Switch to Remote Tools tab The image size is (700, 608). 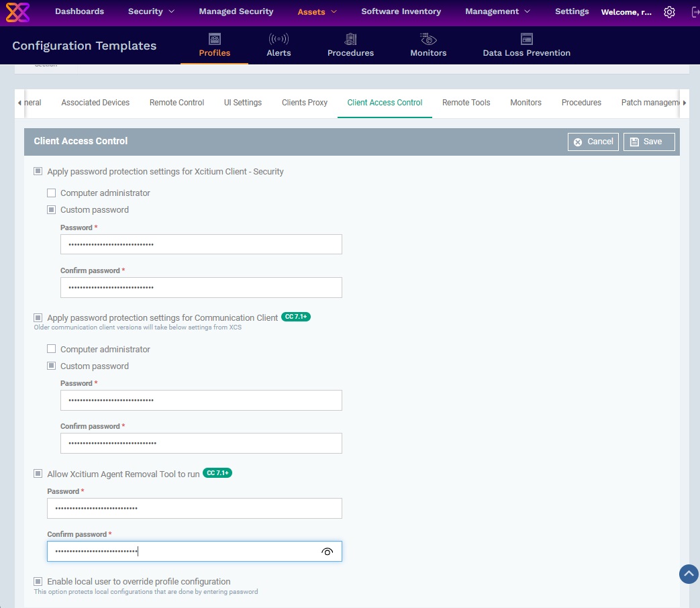click(x=466, y=103)
